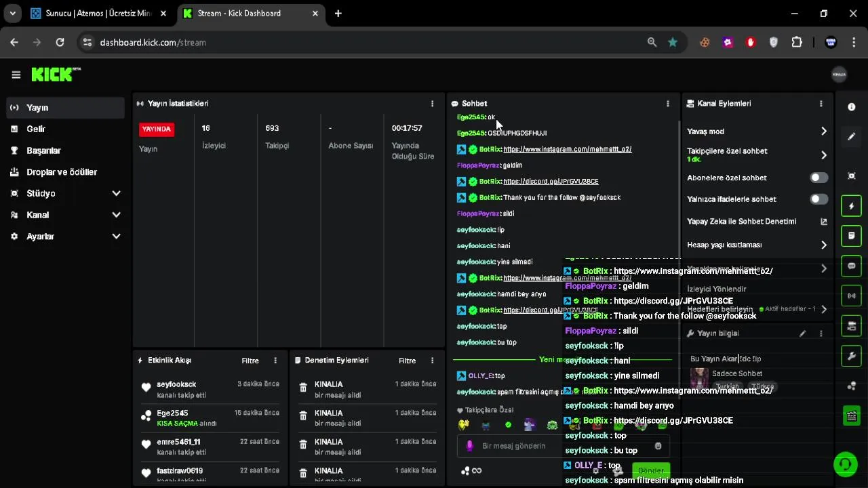
Task: Open Sohbet panel three-dot options
Action: (x=667, y=104)
